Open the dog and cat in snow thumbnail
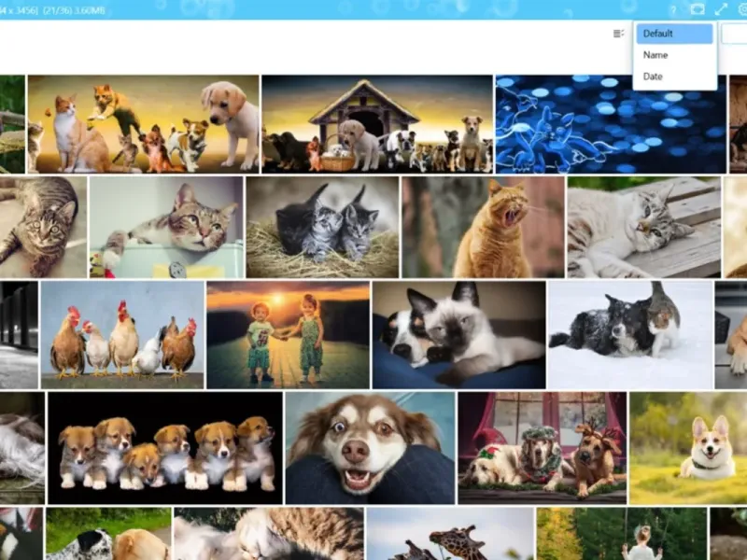The image size is (747, 560). (x=631, y=335)
